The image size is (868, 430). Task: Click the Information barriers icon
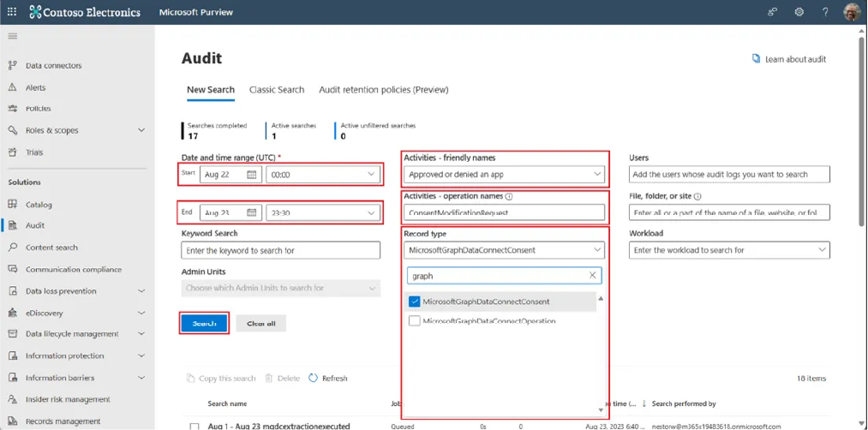(x=13, y=378)
